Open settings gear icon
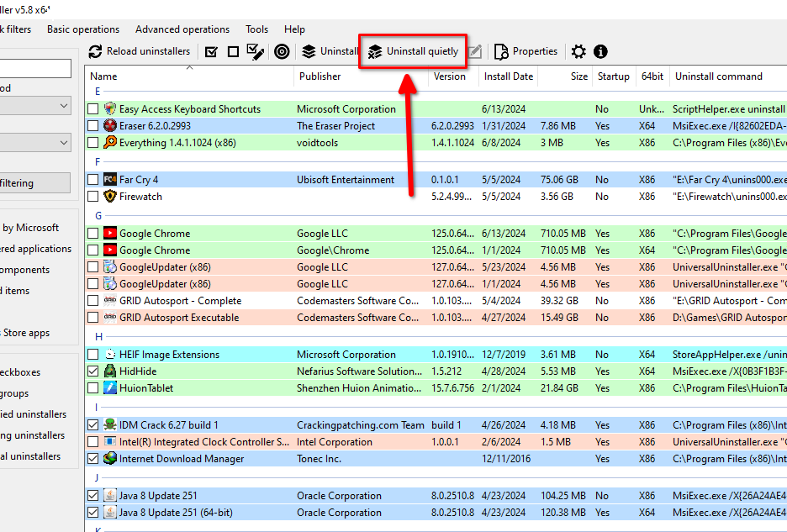This screenshot has width=787, height=532. point(578,51)
